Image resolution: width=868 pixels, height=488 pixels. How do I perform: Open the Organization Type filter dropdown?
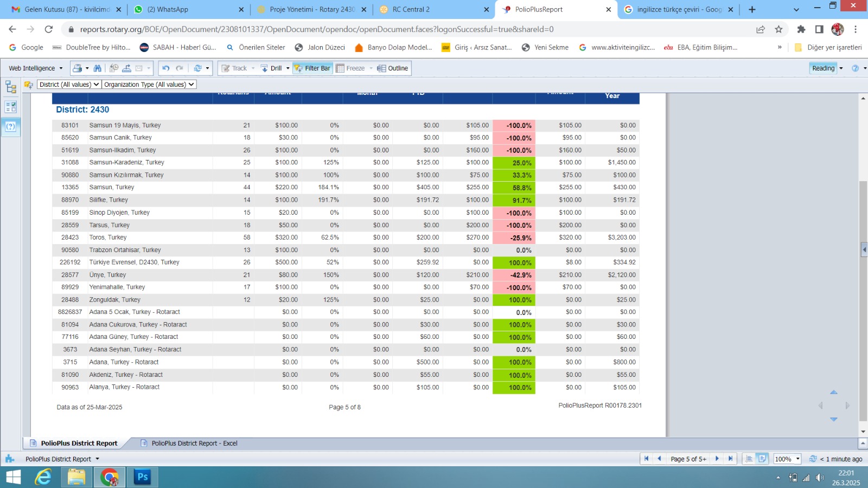point(149,85)
